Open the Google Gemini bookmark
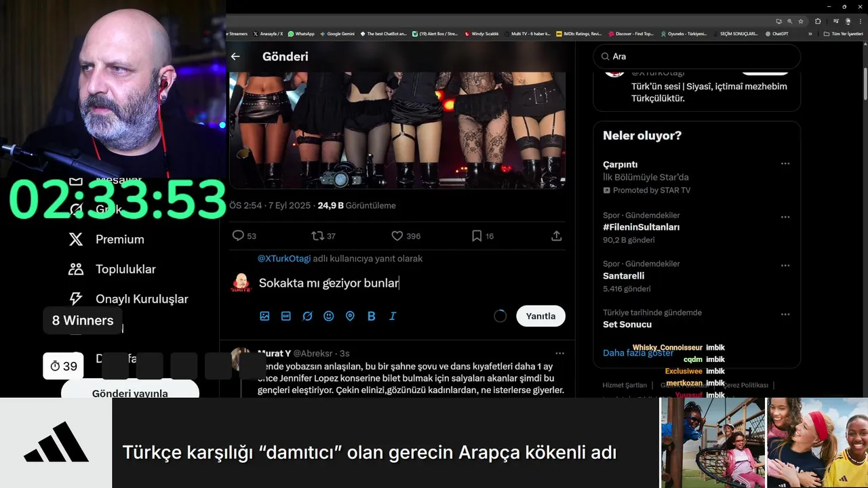 [337, 33]
